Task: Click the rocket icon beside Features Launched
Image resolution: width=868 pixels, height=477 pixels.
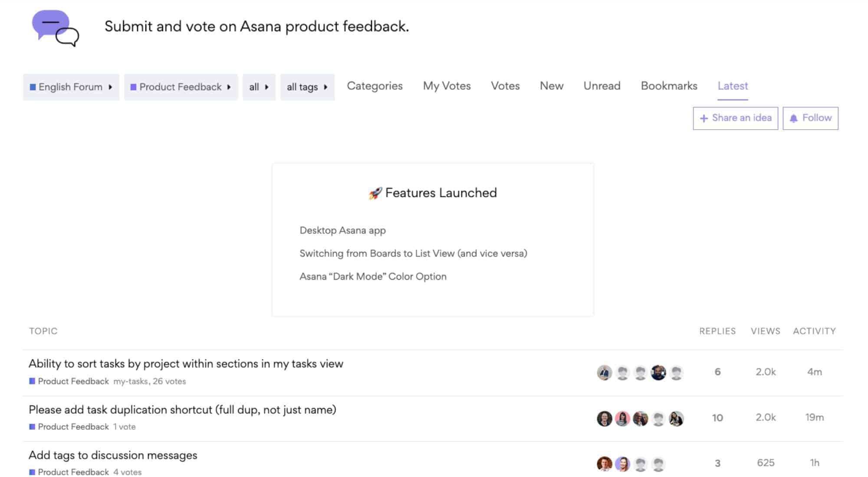Action: (x=374, y=193)
